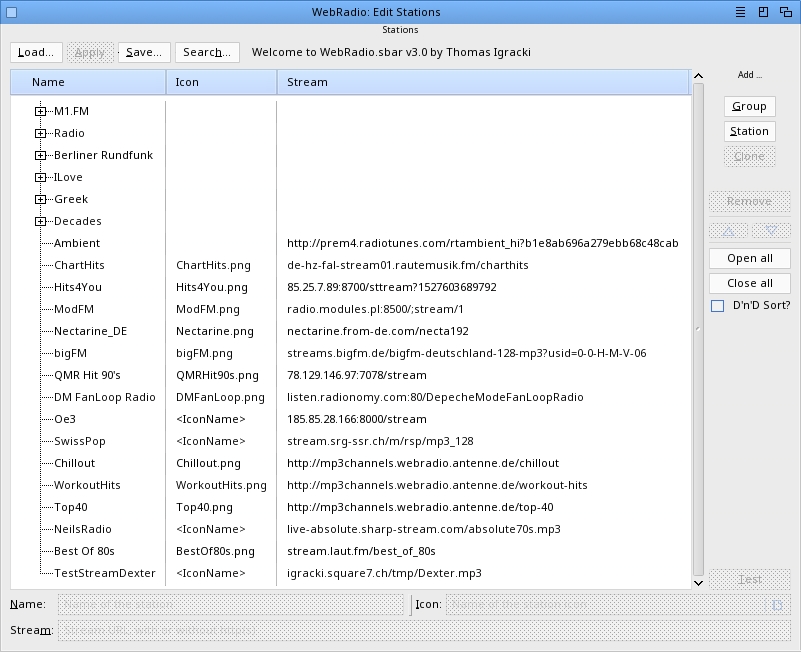
Task: Expand the Berliner Rundfunk group
Action: 40,155
